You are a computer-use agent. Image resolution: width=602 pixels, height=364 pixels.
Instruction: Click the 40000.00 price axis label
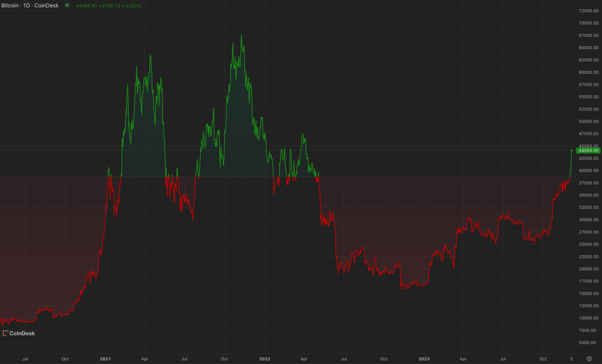pos(589,171)
